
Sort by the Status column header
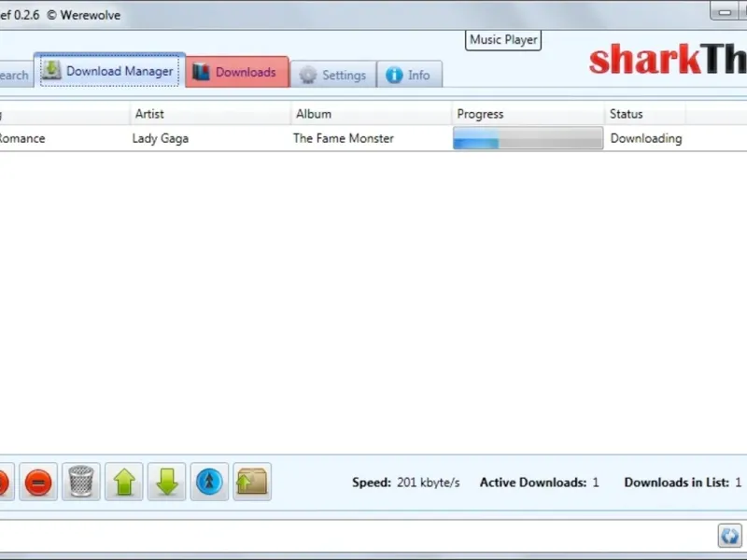click(x=645, y=114)
